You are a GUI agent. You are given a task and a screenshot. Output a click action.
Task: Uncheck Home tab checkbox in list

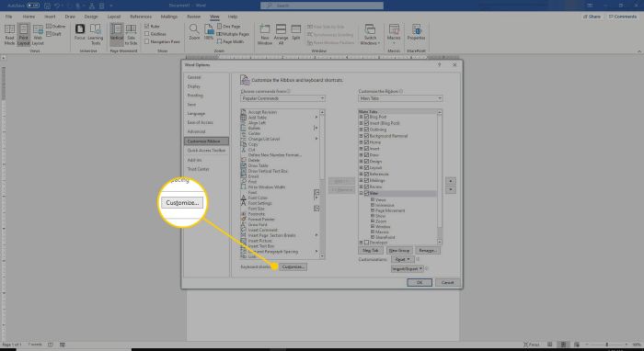click(366, 142)
